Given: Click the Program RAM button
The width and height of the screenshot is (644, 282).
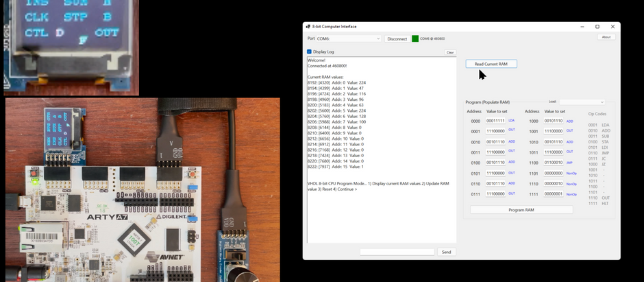Looking at the screenshot, I should (x=521, y=210).
